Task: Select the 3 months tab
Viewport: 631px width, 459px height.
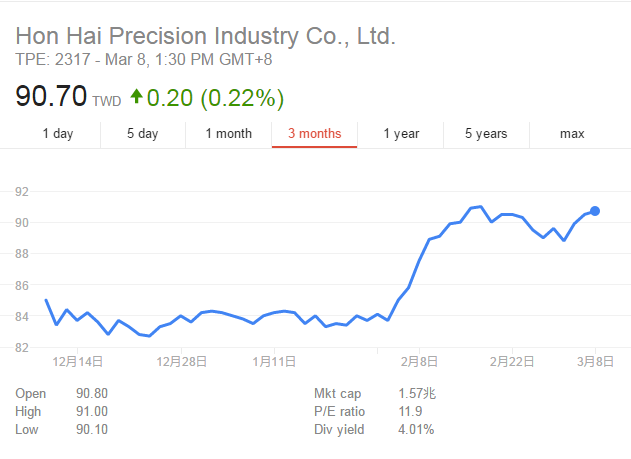Action: coord(314,134)
